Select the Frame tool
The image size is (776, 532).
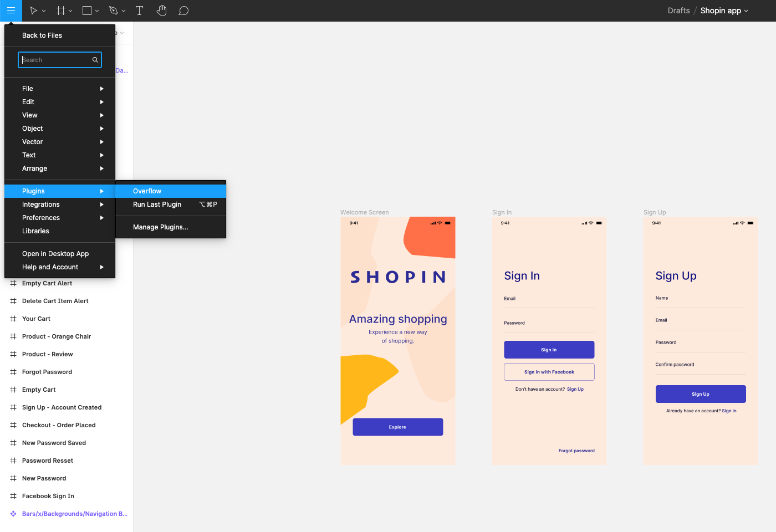click(x=59, y=10)
